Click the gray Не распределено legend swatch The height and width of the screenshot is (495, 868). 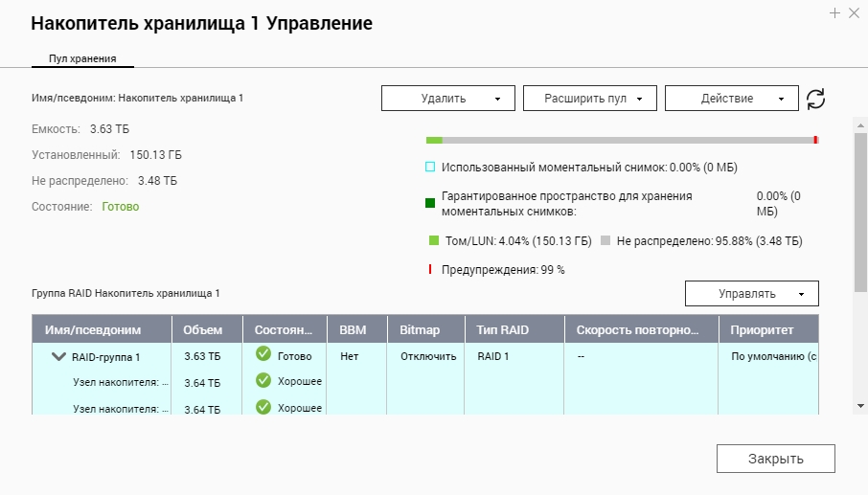click(x=605, y=241)
